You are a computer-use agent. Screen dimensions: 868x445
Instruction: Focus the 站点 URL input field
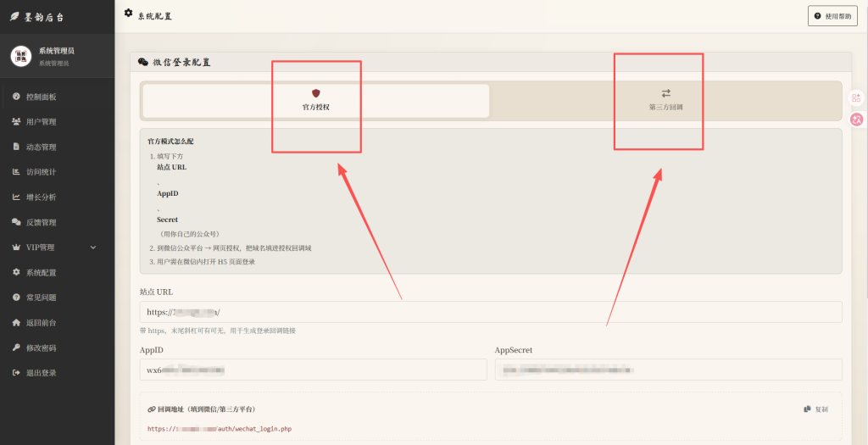tap(491, 312)
